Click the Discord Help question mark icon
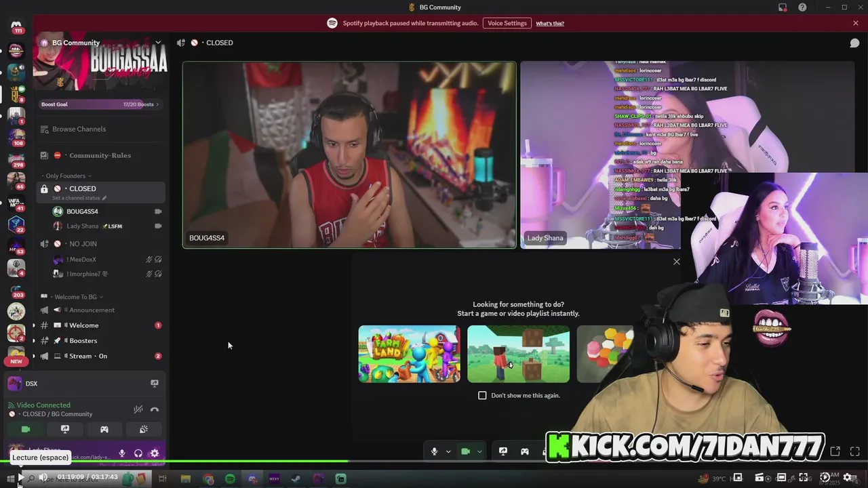This screenshot has height=488, width=868. (802, 7)
